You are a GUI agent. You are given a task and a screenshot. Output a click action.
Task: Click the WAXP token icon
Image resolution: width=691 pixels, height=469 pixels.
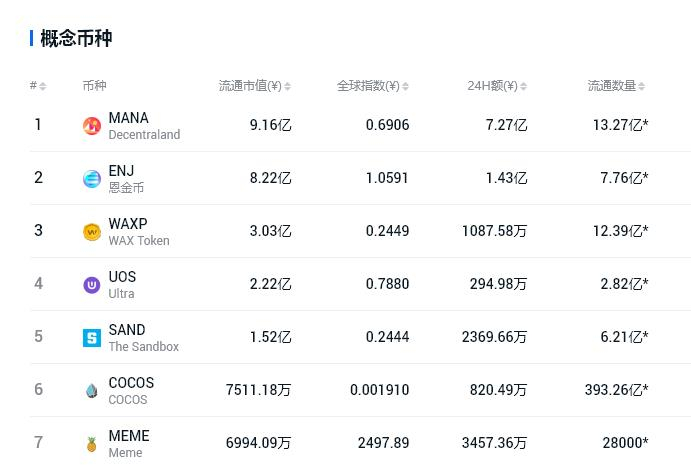pos(92,232)
